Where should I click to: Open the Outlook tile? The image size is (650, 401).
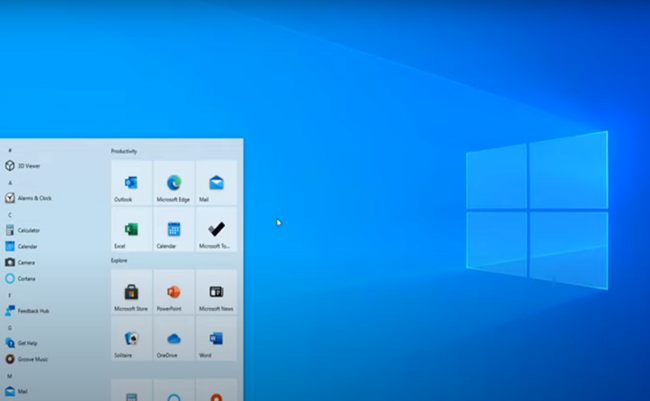pyautogui.click(x=131, y=183)
